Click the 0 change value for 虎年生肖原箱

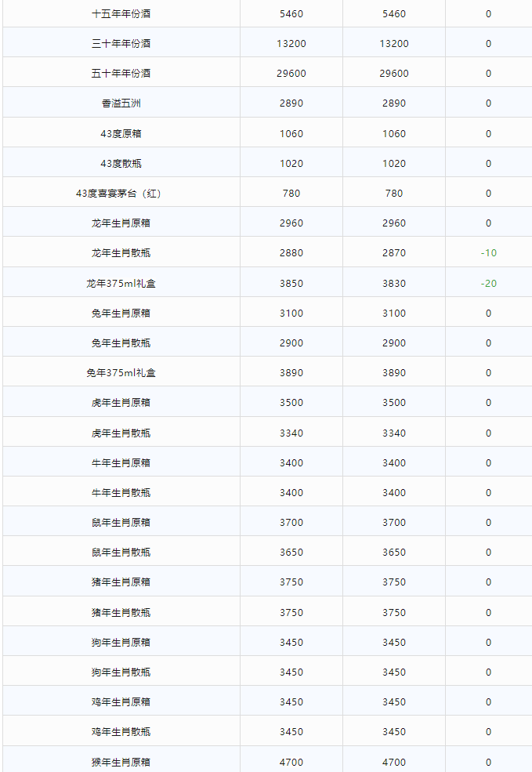click(489, 403)
